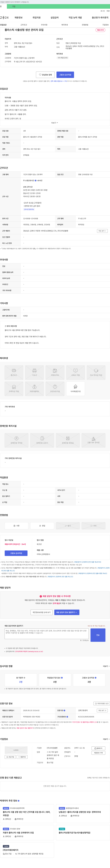Toggle 관심기업 star for the company

(10, 757)
